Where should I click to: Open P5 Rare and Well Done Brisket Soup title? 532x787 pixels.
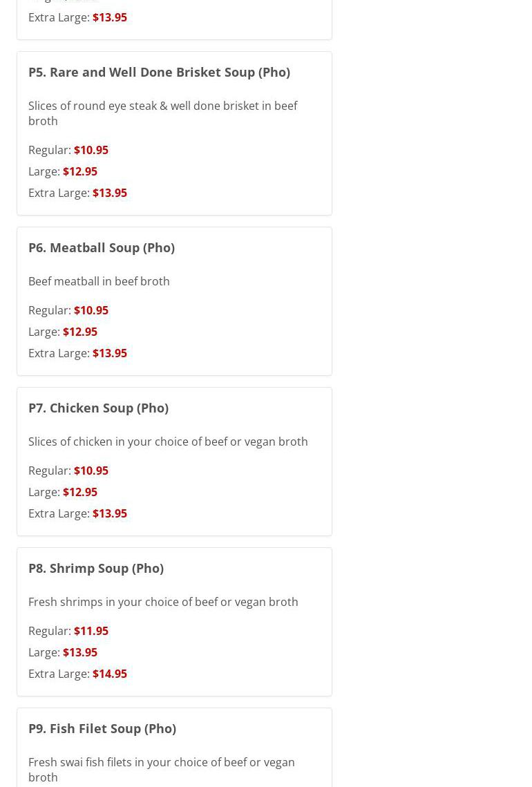[159, 73]
